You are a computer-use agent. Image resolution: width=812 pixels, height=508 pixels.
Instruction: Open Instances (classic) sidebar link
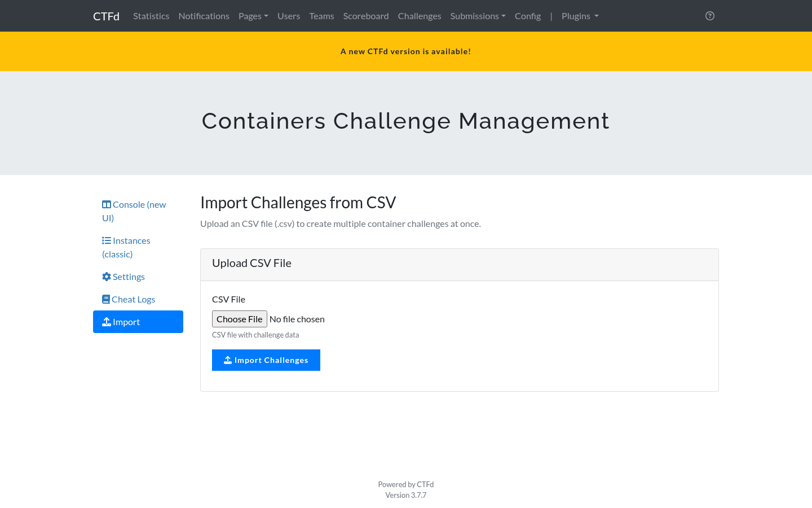click(x=138, y=247)
